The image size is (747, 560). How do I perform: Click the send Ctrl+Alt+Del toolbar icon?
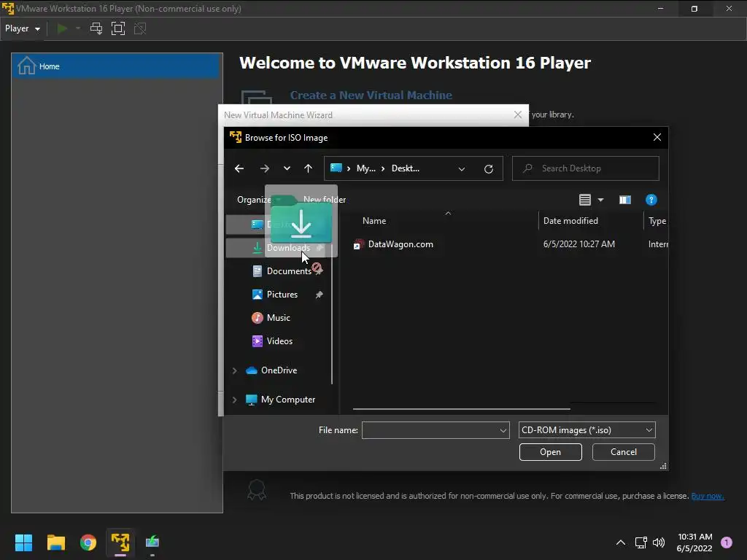96,28
